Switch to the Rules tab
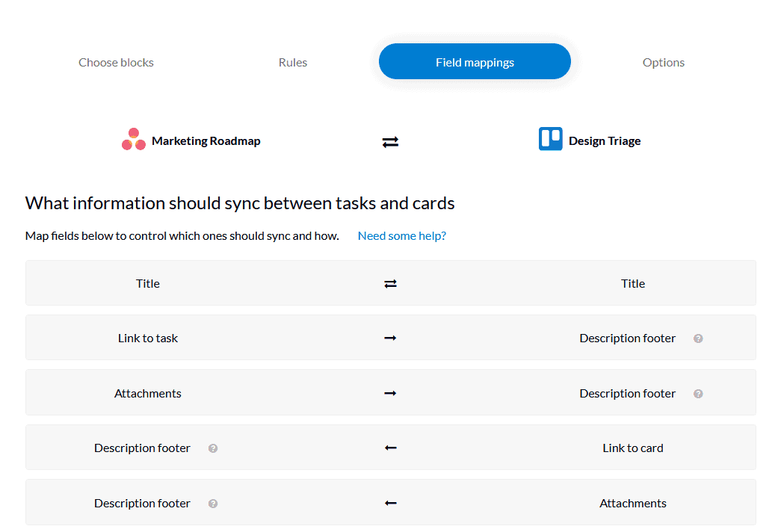 (x=293, y=63)
